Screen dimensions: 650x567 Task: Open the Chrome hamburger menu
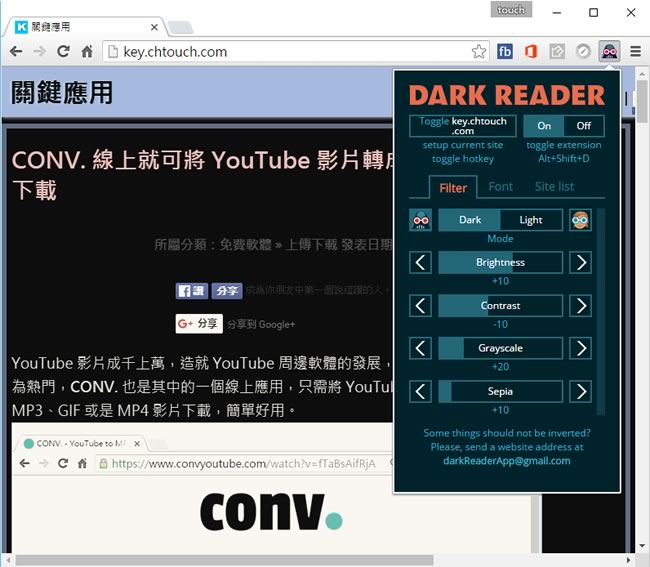(x=634, y=51)
